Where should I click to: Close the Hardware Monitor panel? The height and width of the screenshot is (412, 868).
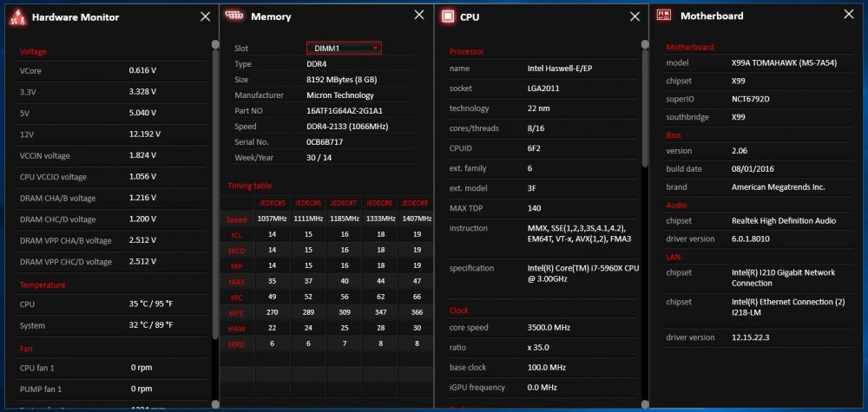click(206, 16)
